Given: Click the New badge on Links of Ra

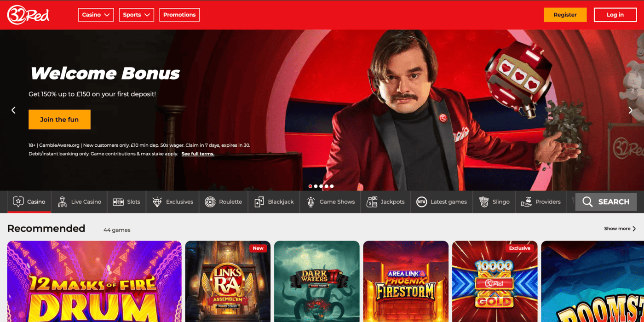Looking at the screenshot, I should [x=258, y=248].
